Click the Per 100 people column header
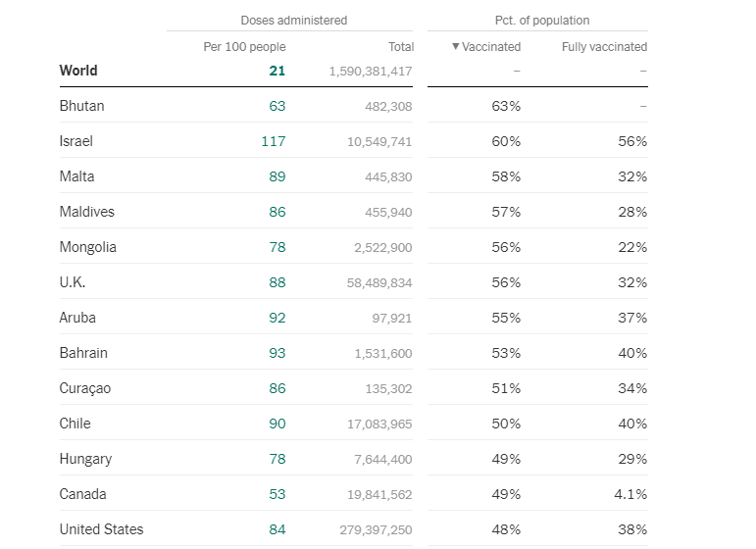Image resolution: width=756 pixels, height=549 pixels. [244, 47]
